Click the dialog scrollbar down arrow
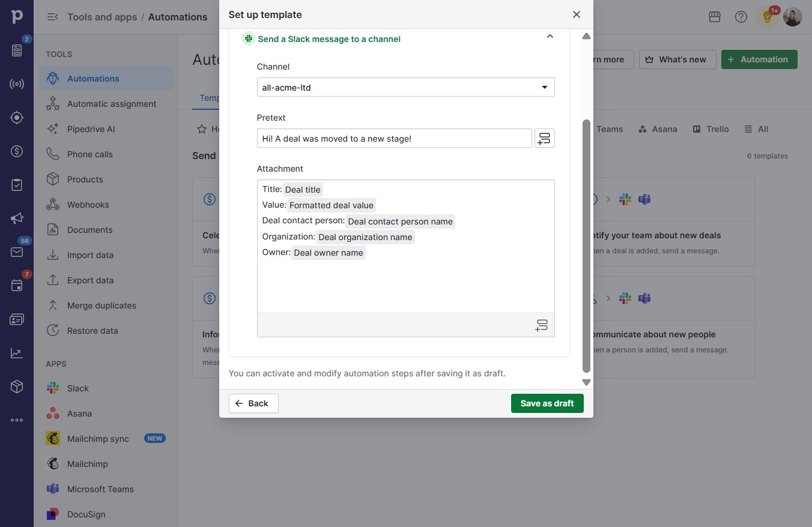Viewport: 812px width, 527px height. [x=587, y=382]
